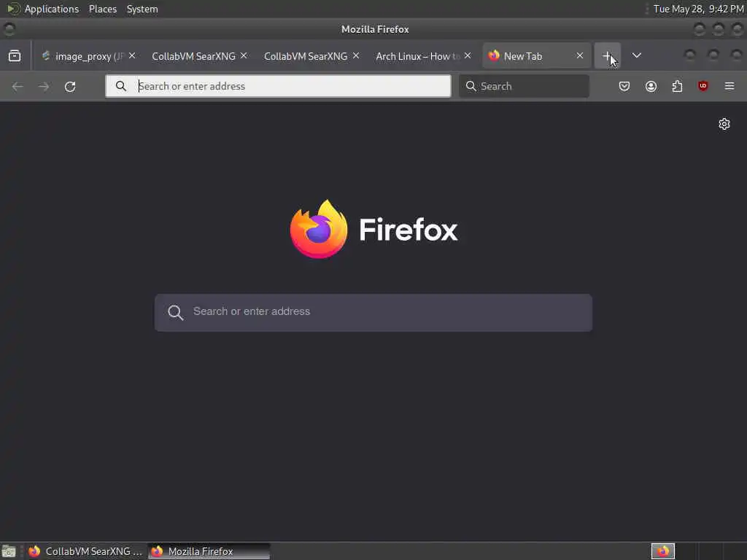Switch to CollabVM SearXNG taskbar window
The image size is (747, 560).
coord(85,551)
